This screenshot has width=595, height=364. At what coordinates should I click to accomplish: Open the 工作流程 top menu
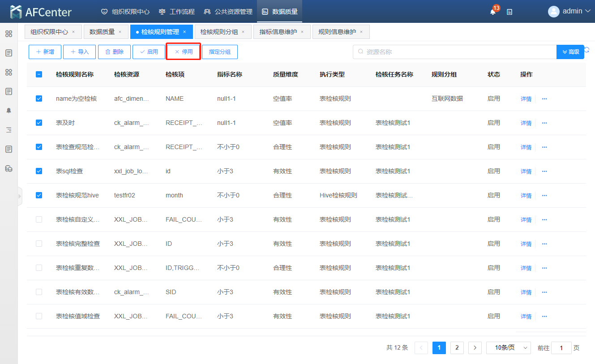pos(177,12)
